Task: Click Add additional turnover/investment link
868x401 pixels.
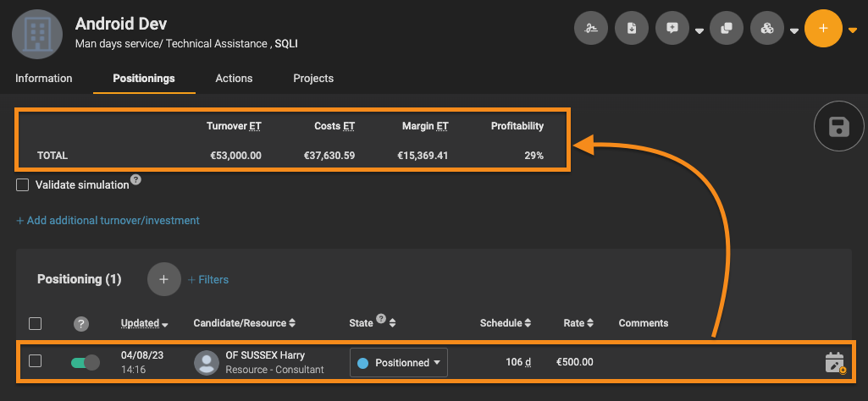Action: 108,220
